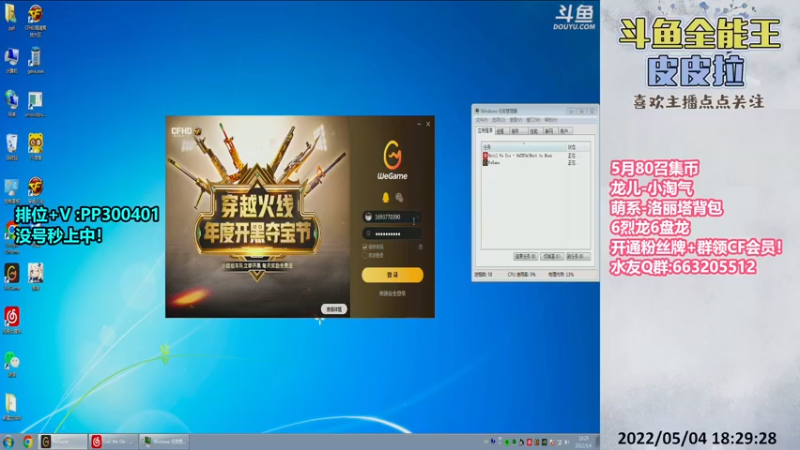This screenshot has height=450, width=800.
Task: Click WeGame account number input field
Action: coord(392,217)
